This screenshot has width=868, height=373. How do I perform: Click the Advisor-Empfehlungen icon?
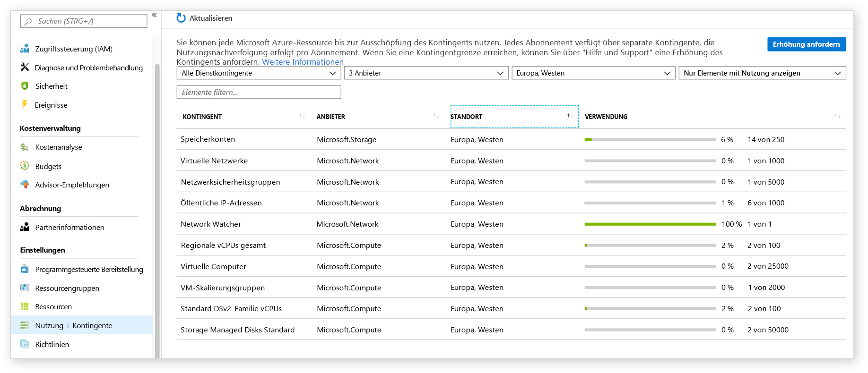(25, 185)
